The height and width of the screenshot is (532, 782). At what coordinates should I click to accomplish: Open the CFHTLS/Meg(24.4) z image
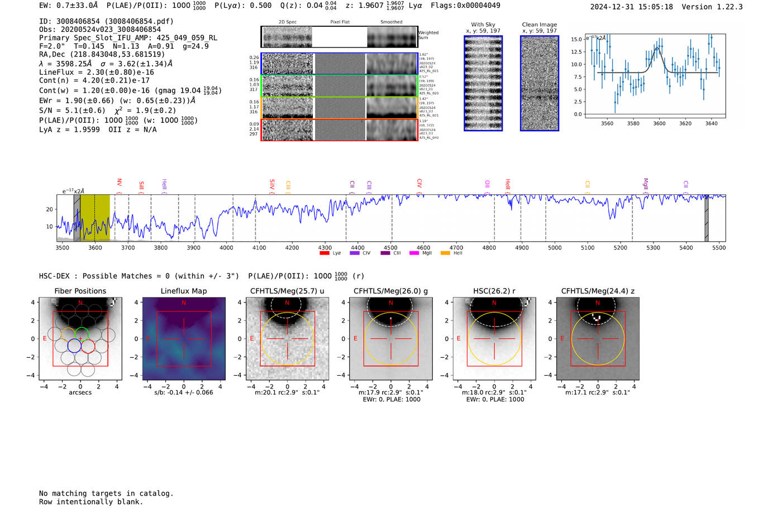(x=598, y=339)
